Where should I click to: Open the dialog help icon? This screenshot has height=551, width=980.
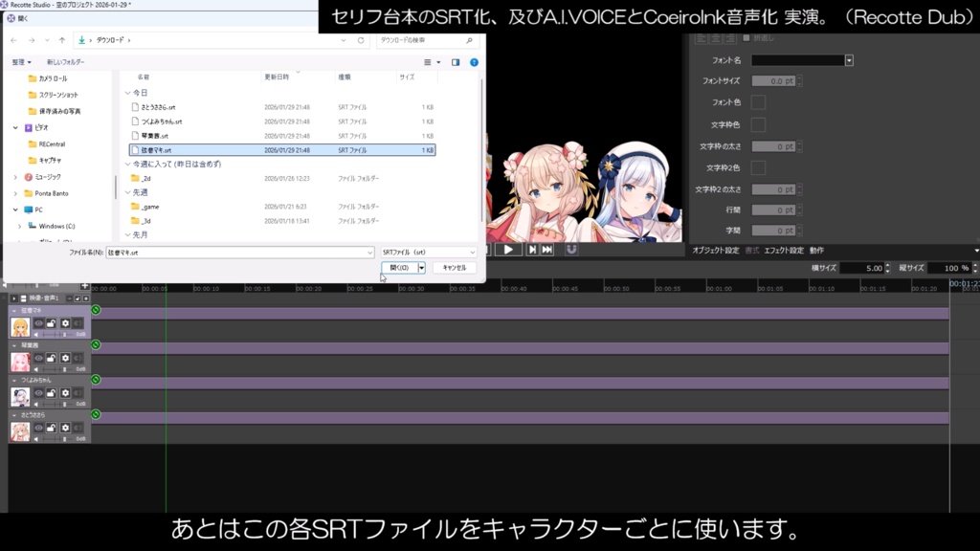474,62
